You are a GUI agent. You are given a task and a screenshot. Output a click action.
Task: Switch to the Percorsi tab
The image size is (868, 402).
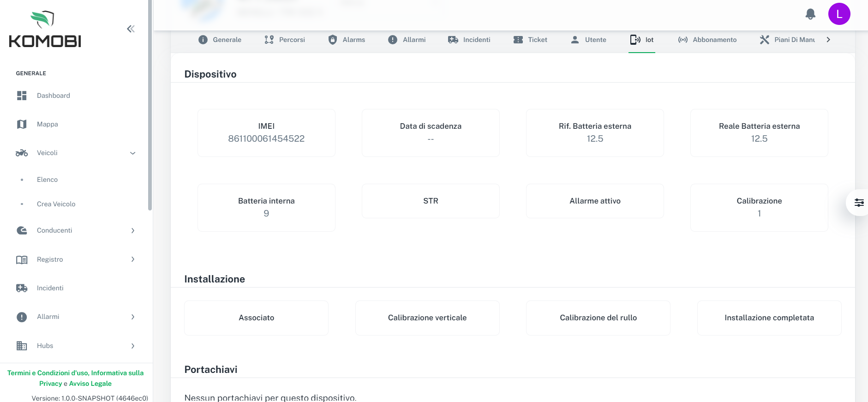coord(285,40)
